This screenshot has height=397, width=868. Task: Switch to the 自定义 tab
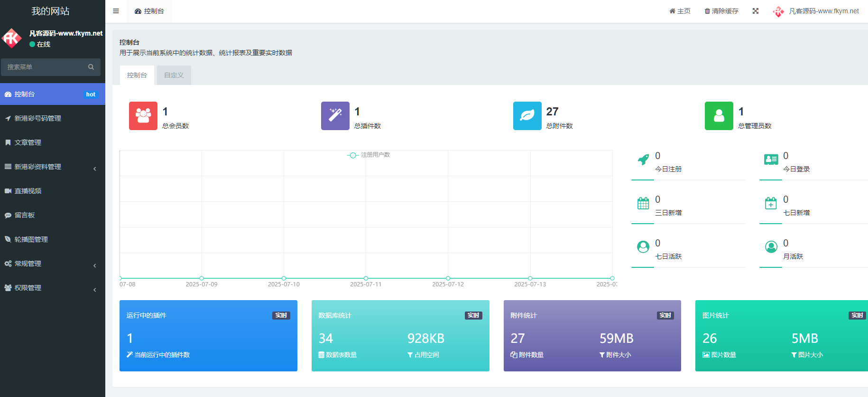coord(174,75)
